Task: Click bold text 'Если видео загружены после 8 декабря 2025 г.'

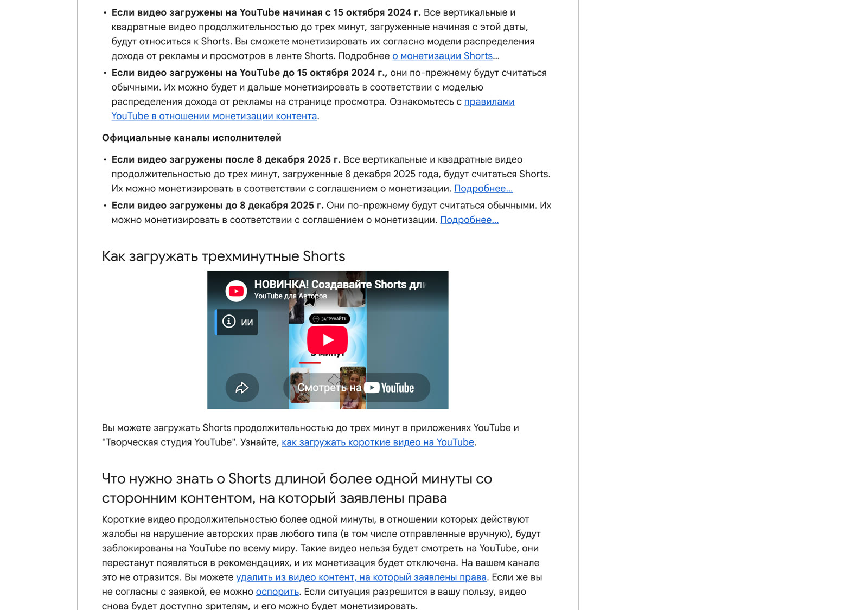Action: tap(226, 159)
